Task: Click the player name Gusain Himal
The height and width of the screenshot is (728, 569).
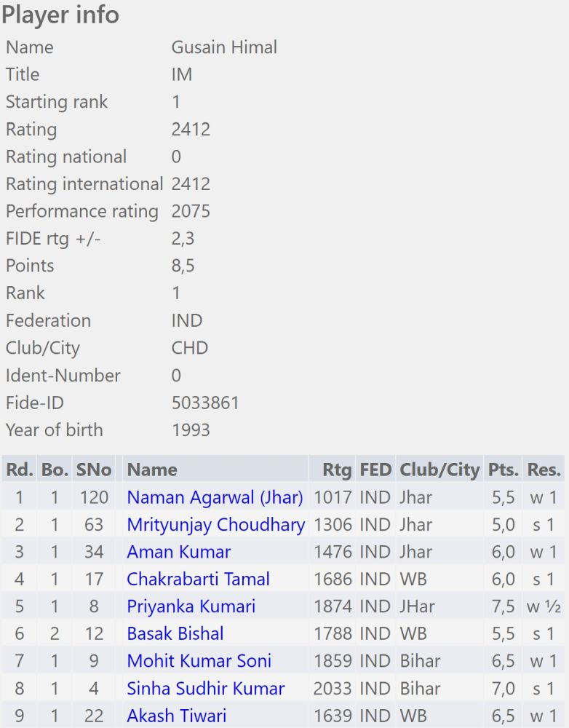Action: tap(224, 47)
